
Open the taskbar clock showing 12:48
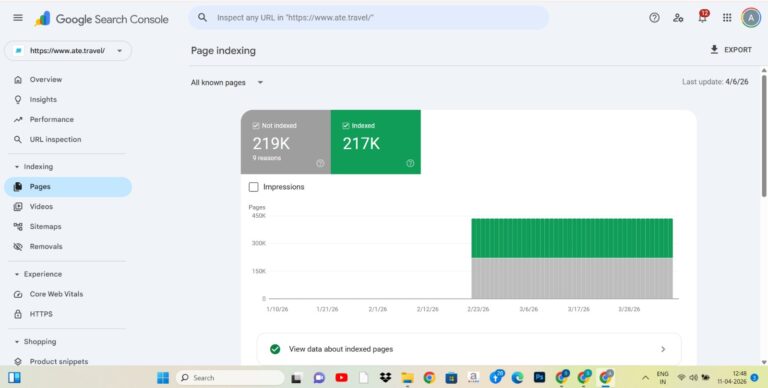tap(732, 378)
